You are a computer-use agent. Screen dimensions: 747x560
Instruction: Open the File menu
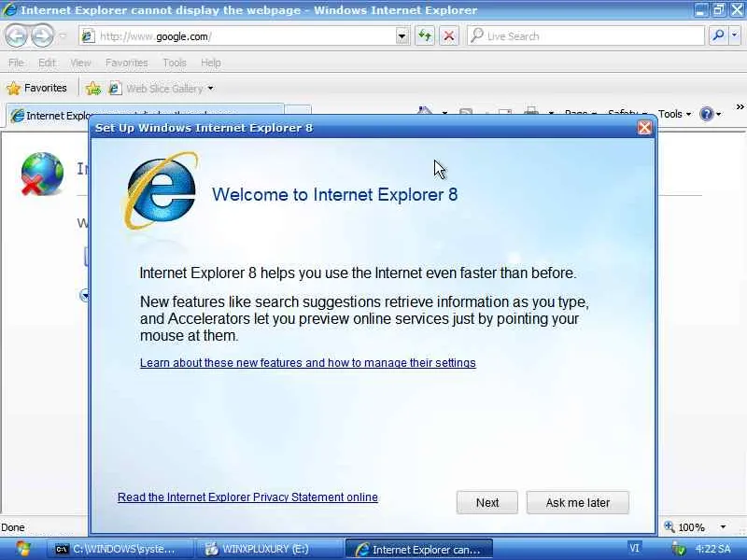click(16, 63)
